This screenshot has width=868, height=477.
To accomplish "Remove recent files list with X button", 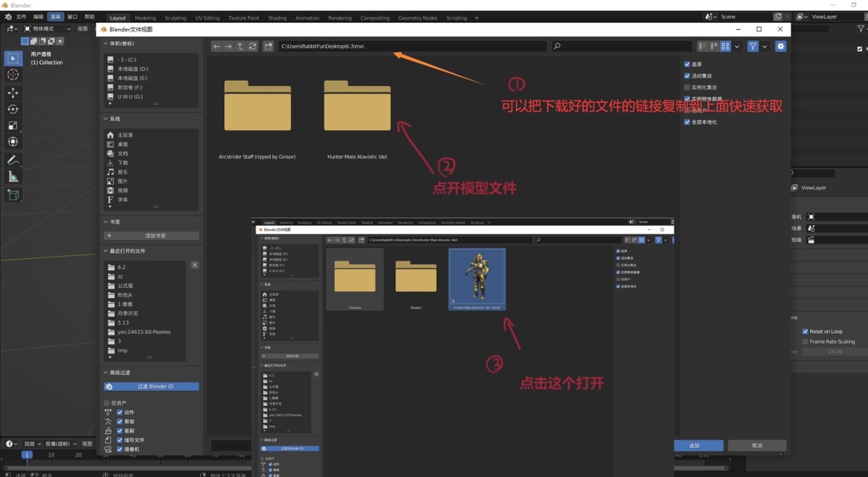I will point(195,265).
